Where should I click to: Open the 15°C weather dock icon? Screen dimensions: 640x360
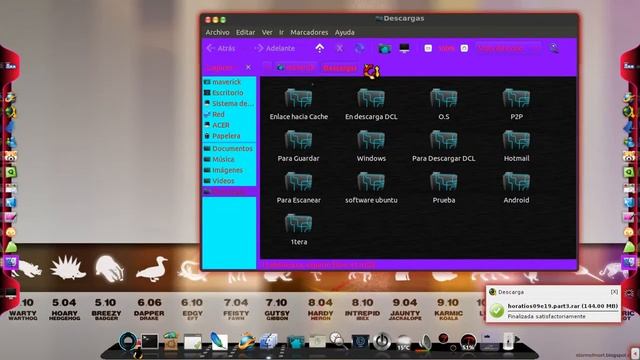click(403, 342)
